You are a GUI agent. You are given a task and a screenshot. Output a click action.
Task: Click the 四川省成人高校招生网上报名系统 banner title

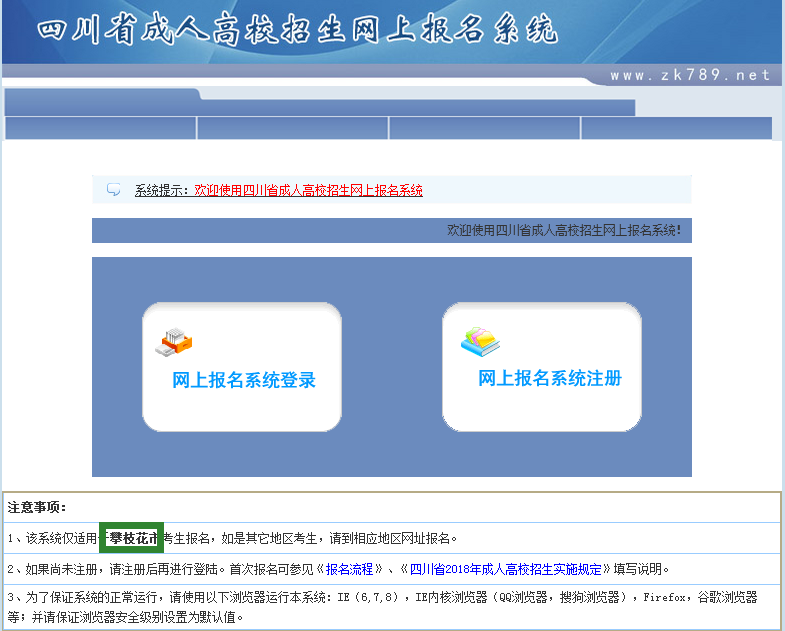point(297,29)
